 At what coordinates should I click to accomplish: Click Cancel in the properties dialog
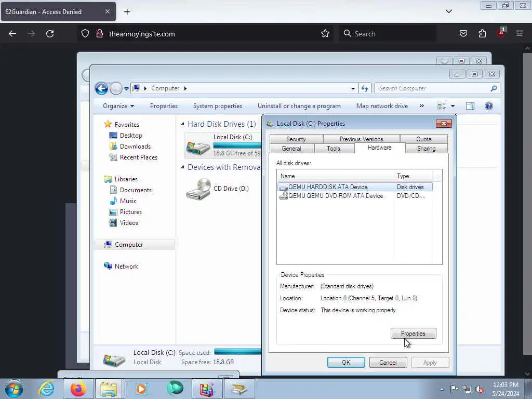[388, 362]
